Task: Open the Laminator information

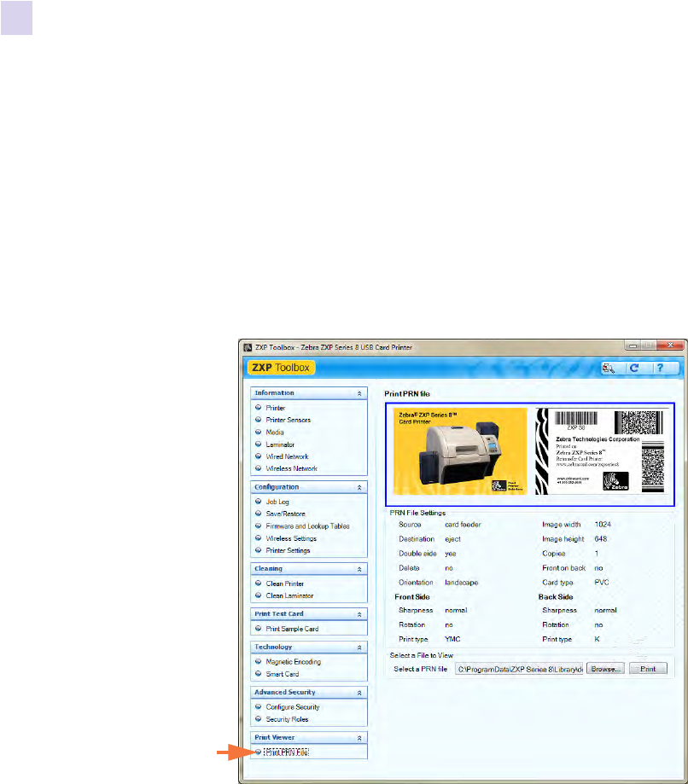Action: 280,444
